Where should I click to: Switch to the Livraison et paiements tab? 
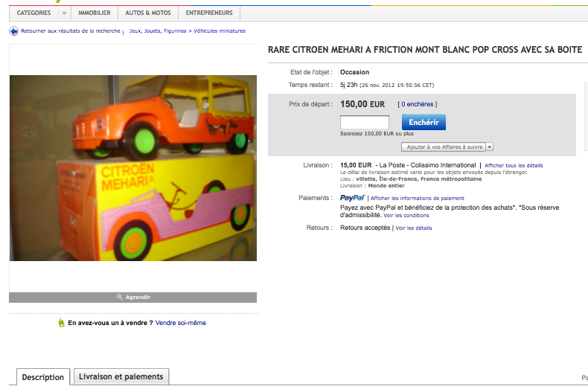tap(121, 376)
